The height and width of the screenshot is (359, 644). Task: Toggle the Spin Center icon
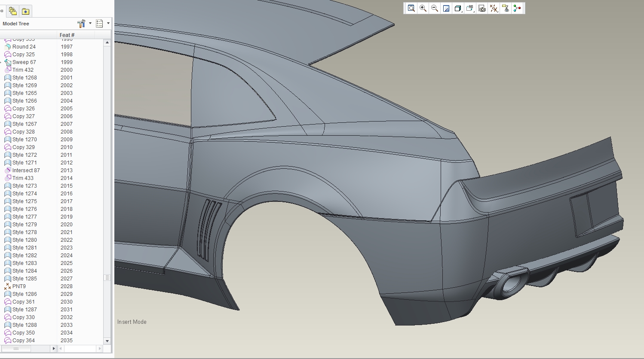(x=517, y=8)
